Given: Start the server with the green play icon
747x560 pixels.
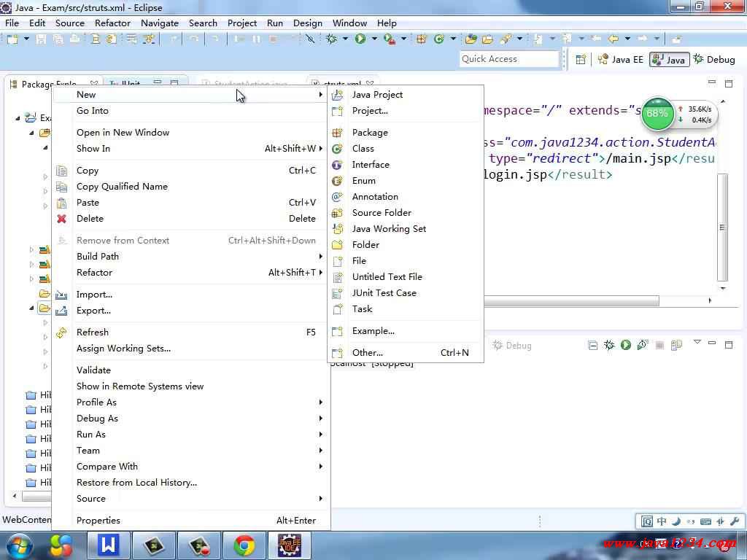Looking at the screenshot, I should (626, 345).
